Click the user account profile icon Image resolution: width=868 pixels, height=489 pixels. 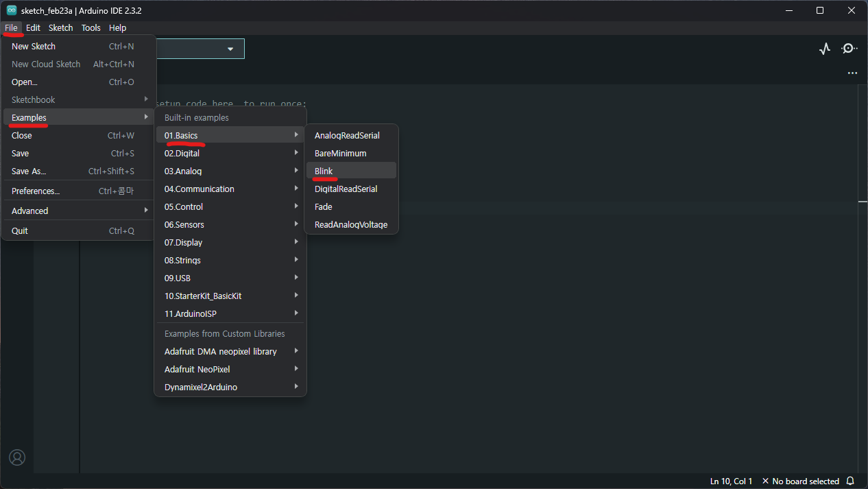[17, 457]
